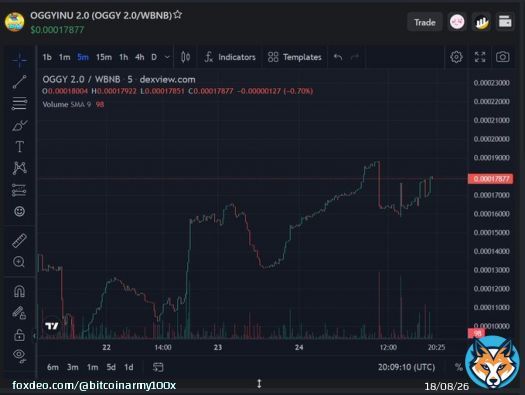Screen dimensions: 525x395
Task: Toggle percent scale button
Action: pos(459,367)
